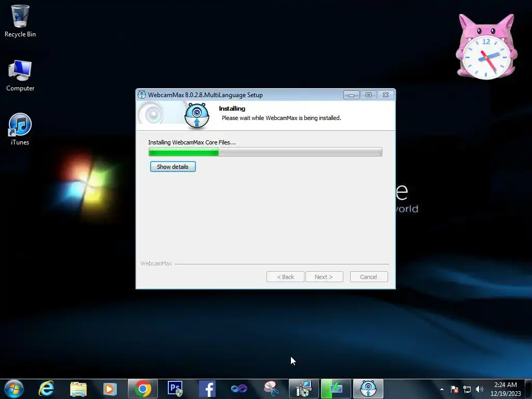The height and width of the screenshot is (399, 532).
Task: Switch to WebcamMax setup taskbar button
Action: tap(368, 389)
